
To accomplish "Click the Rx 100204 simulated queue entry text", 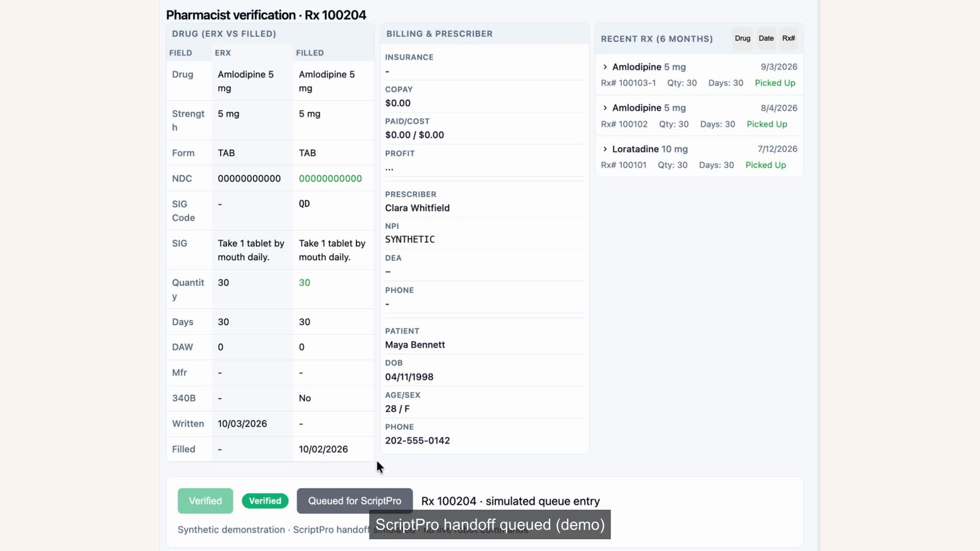I will click(x=510, y=502).
